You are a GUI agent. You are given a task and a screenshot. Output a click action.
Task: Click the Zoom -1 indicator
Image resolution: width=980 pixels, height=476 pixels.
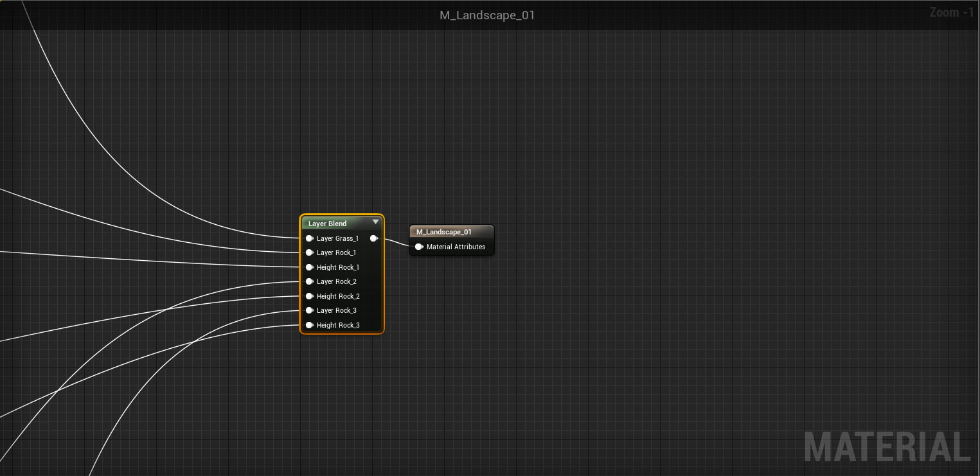(952, 12)
